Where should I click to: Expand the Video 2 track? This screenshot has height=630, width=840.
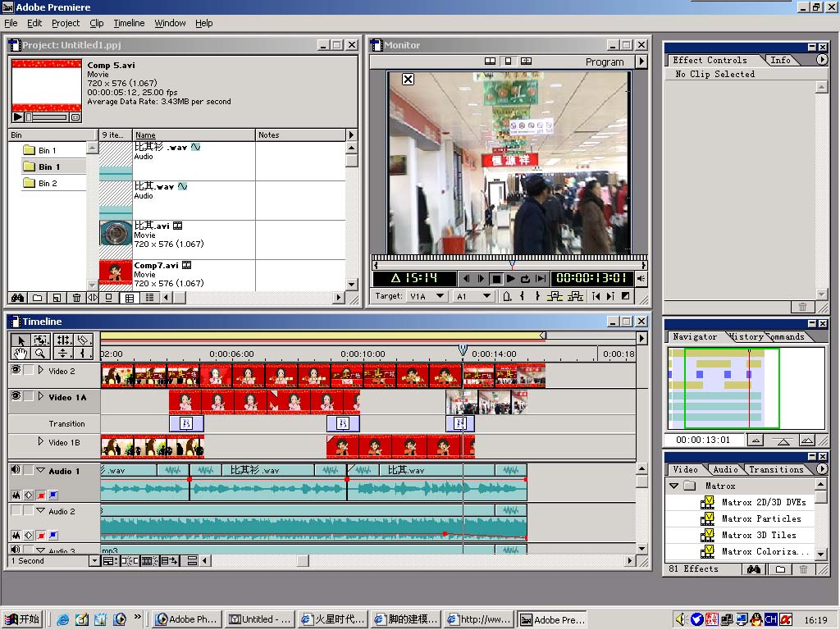41,370
